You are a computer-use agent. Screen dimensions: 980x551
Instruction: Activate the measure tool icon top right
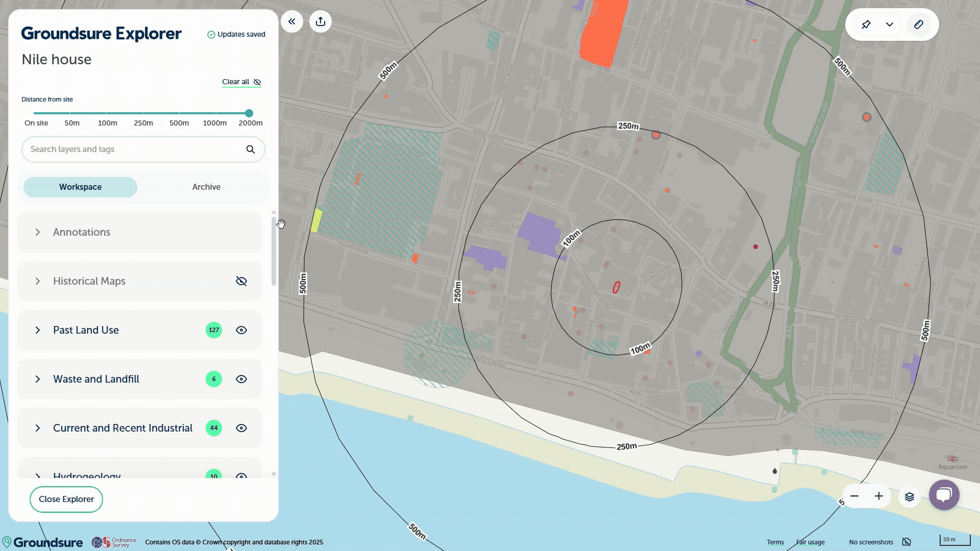coord(919,24)
